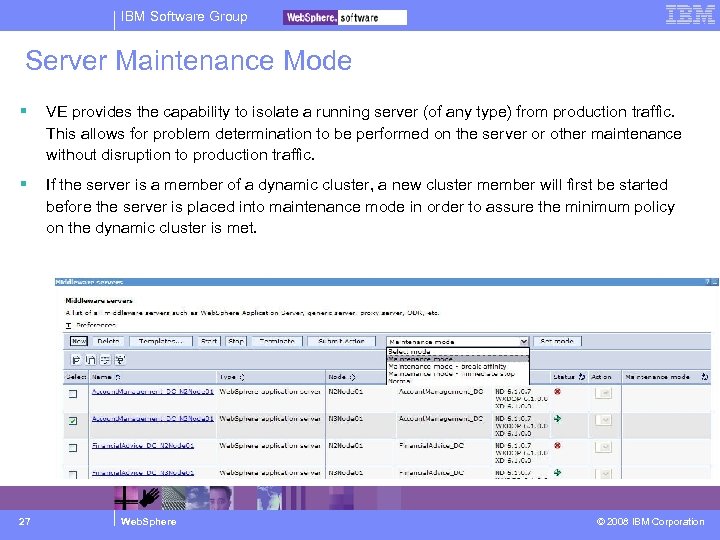Click the Set mode button
The width and height of the screenshot is (720, 540).
(x=557, y=341)
